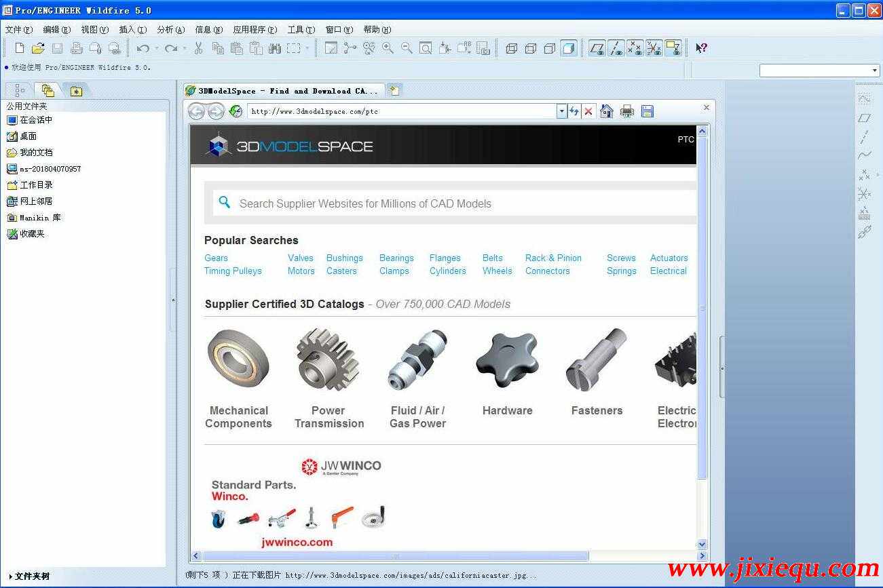Click the Zoom In magnifier icon
This screenshot has height=588, width=883.
388,48
